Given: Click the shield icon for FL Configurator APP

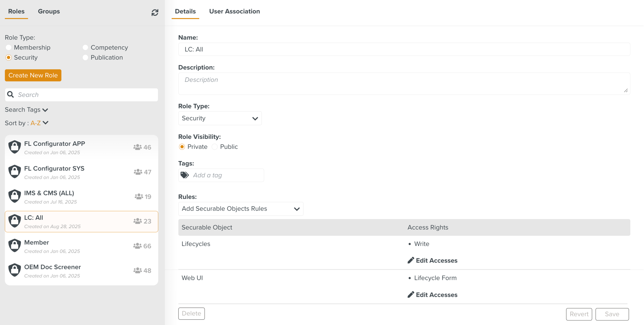Looking at the screenshot, I should point(15,147).
